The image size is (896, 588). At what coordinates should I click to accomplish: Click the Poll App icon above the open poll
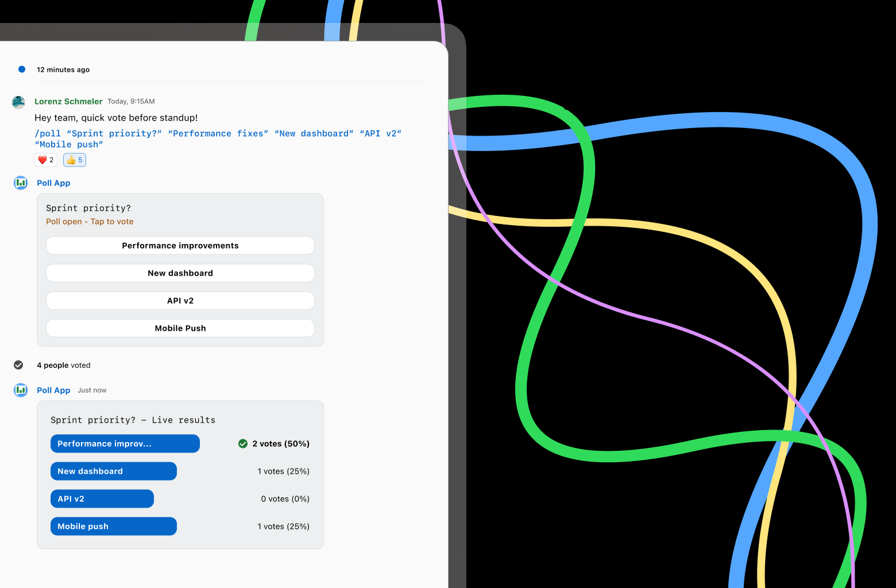pyautogui.click(x=21, y=183)
